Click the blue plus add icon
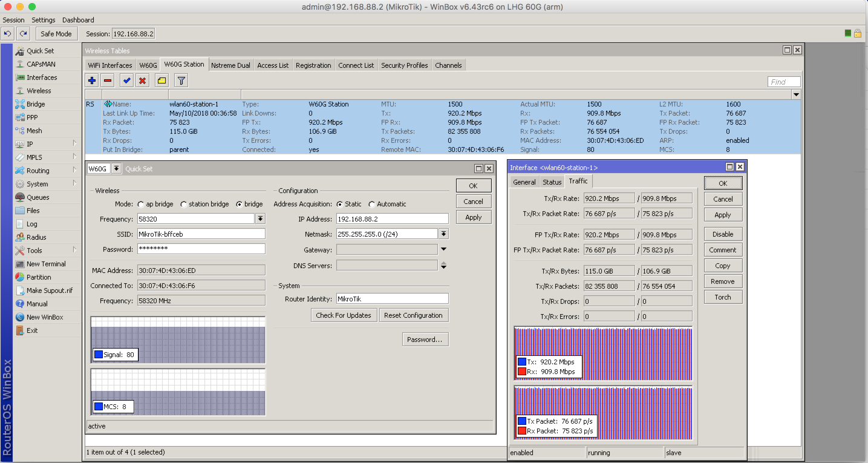This screenshot has height=463, width=868. click(92, 80)
